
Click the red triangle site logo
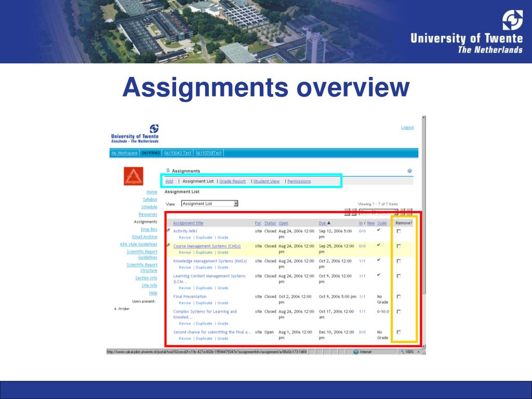(x=134, y=176)
